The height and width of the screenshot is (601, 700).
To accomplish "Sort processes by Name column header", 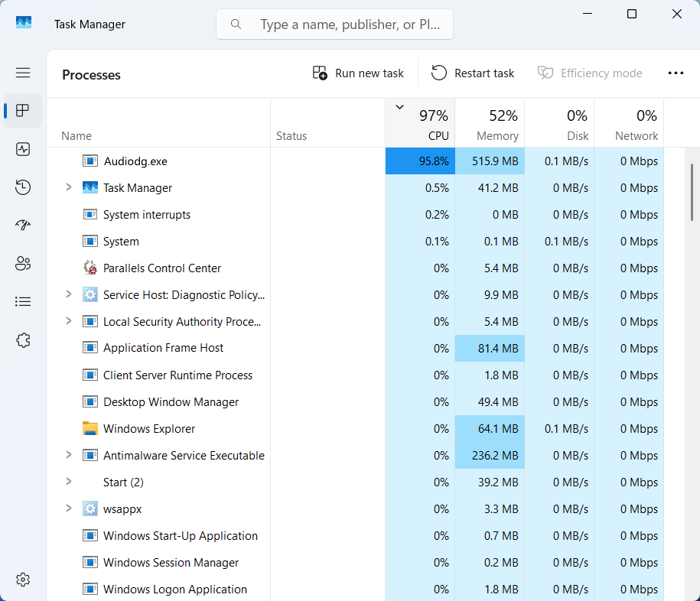I will [x=77, y=136].
